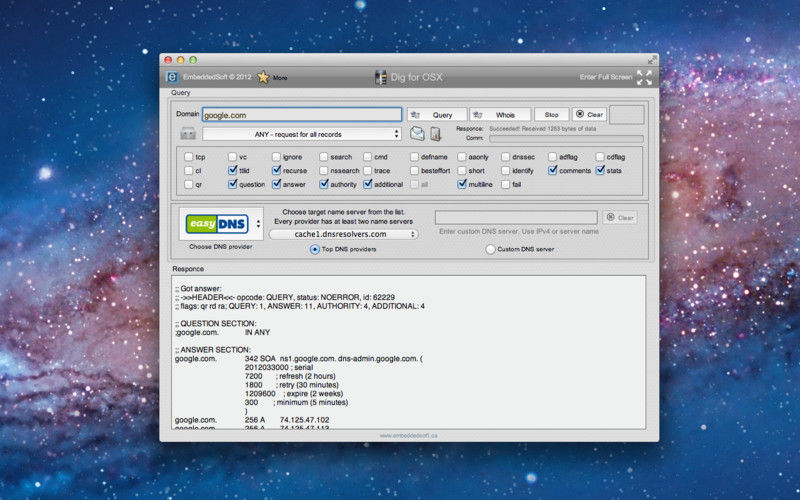Click ';; Got answer:' line in response
Screen dimensions: 800x500
198,288
